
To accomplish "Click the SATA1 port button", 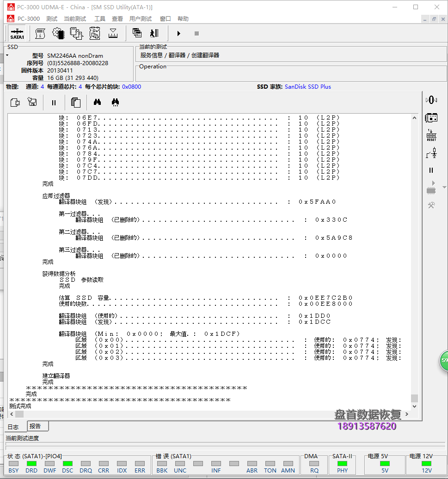I will click(x=17, y=34).
